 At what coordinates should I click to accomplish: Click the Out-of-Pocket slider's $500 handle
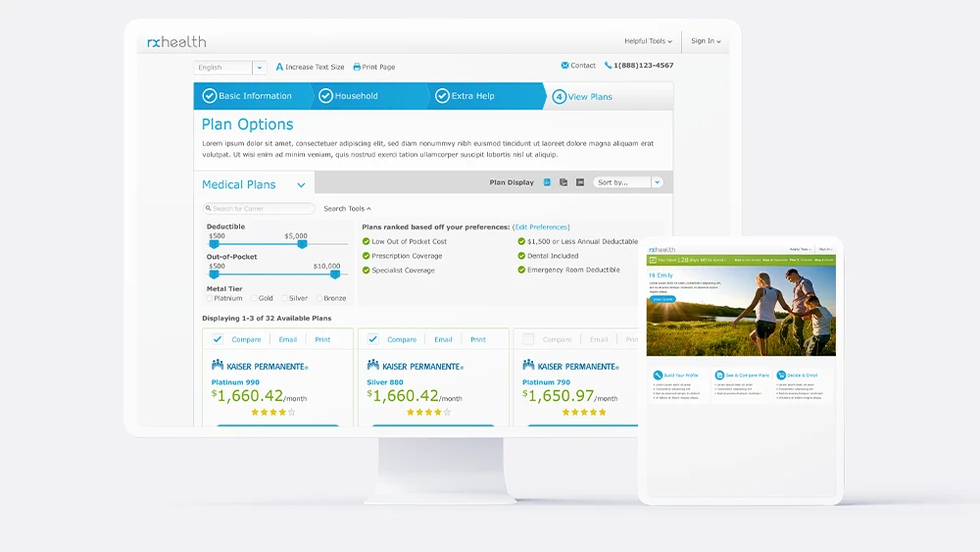(x=214, y=274)
